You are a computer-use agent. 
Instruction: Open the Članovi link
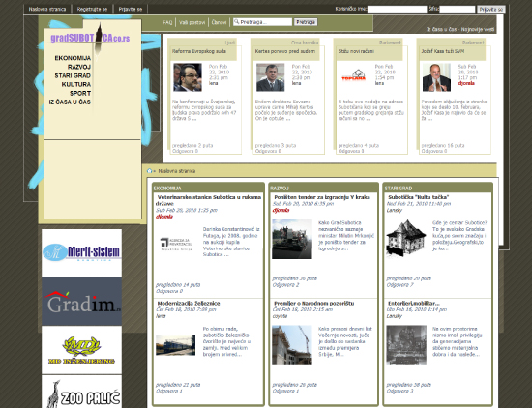click(219, 22)
